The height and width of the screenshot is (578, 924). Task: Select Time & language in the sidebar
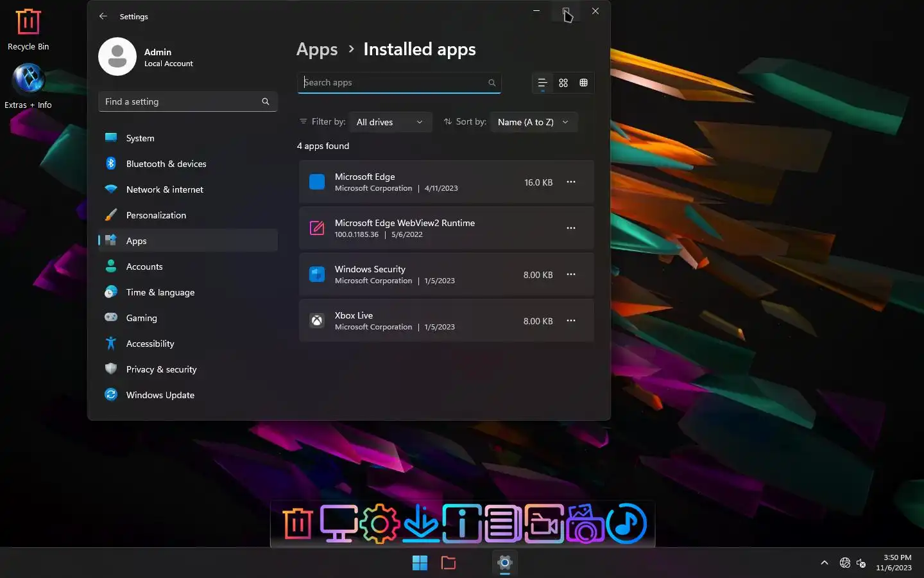coord(188,292)
